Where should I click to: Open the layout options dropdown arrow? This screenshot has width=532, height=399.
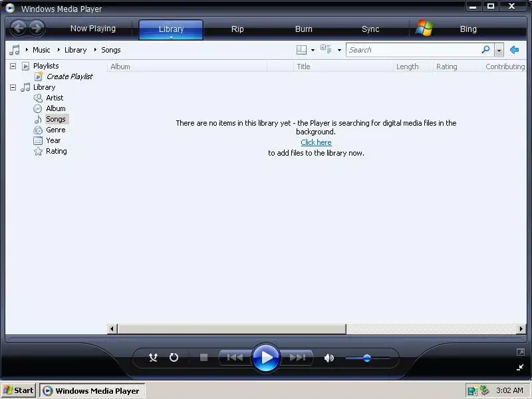click(313, 51)
